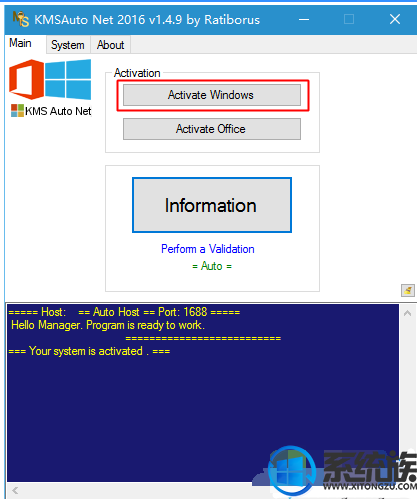Viewport: 417px width, 499px height.
Task: Click the orange Office logo
Action: [x=26, y=79]
